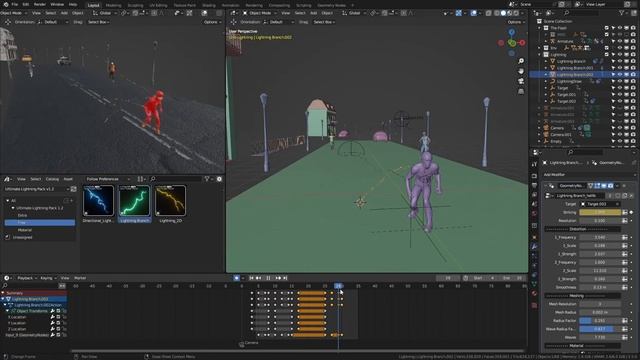
Task: Collapse the All catalog in asset browser
Action: point(7,200)
